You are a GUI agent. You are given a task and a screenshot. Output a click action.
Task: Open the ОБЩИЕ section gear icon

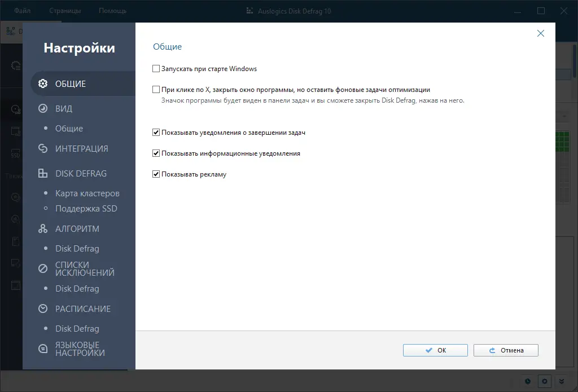point(42,83)
